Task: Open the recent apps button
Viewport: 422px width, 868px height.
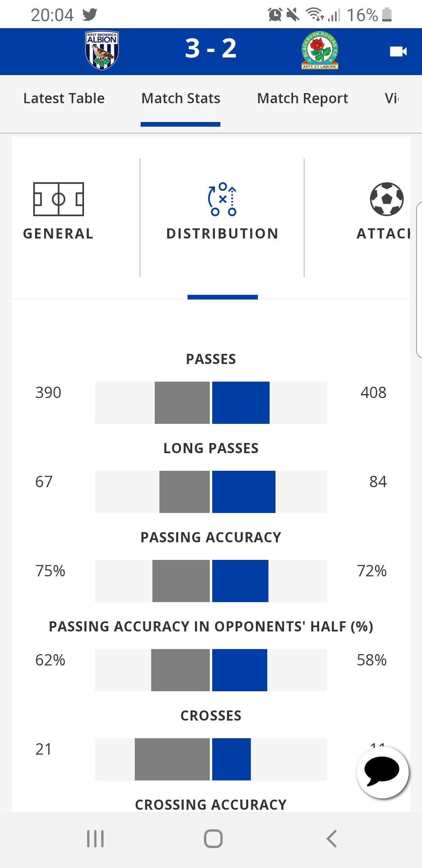Action: click(95, 839)
